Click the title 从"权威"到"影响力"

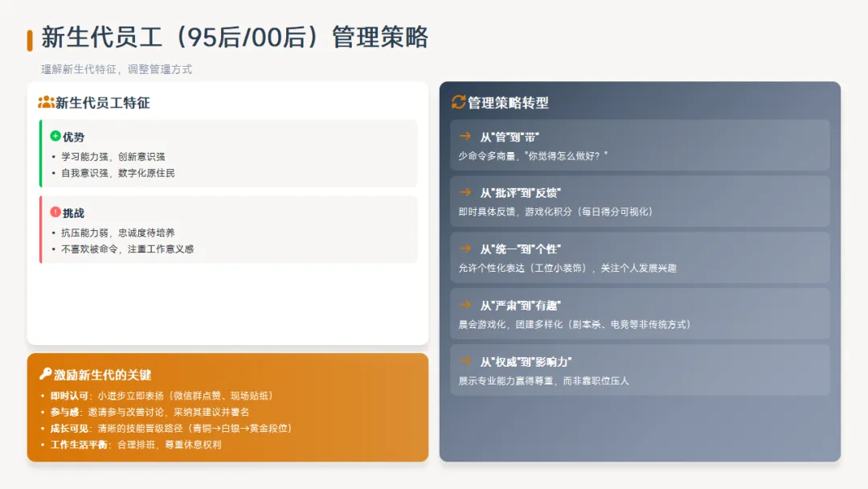click(526, 362)
